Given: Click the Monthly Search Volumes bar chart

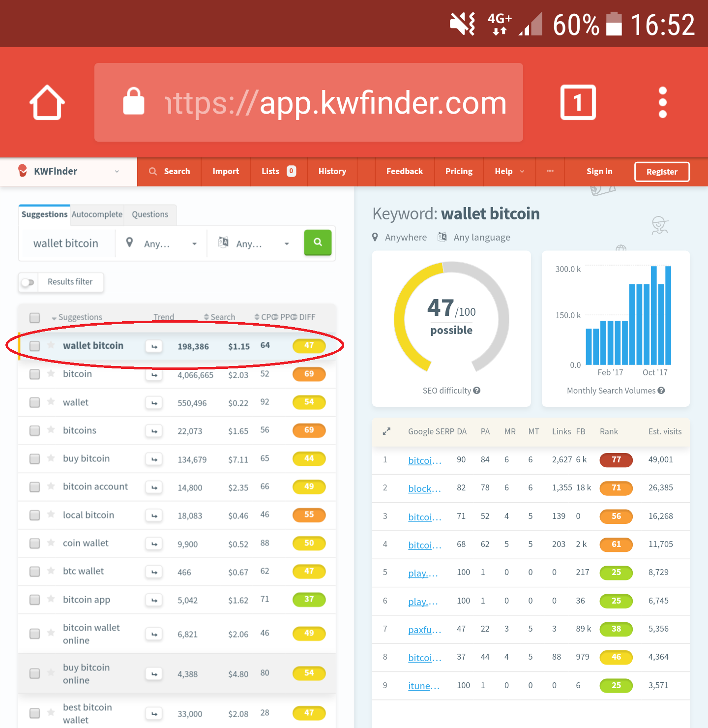Looking at the screenshot, I should click(x=628, y=315).
